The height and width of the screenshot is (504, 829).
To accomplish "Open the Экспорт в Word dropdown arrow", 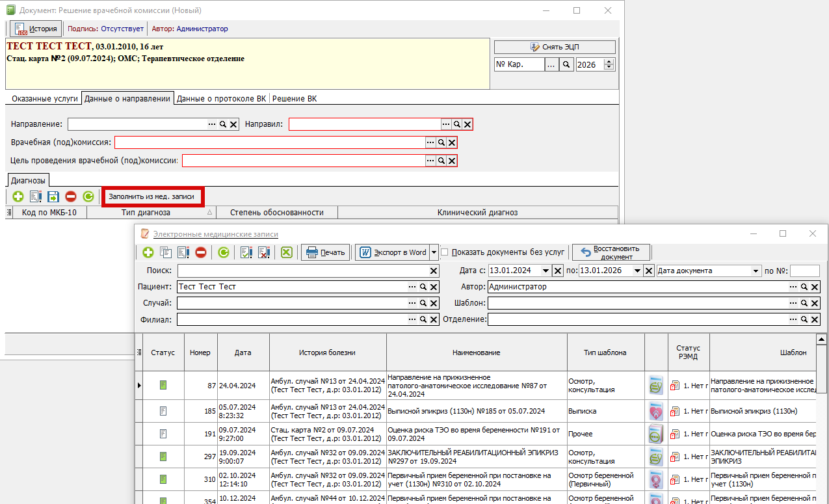I will [434, 252].
